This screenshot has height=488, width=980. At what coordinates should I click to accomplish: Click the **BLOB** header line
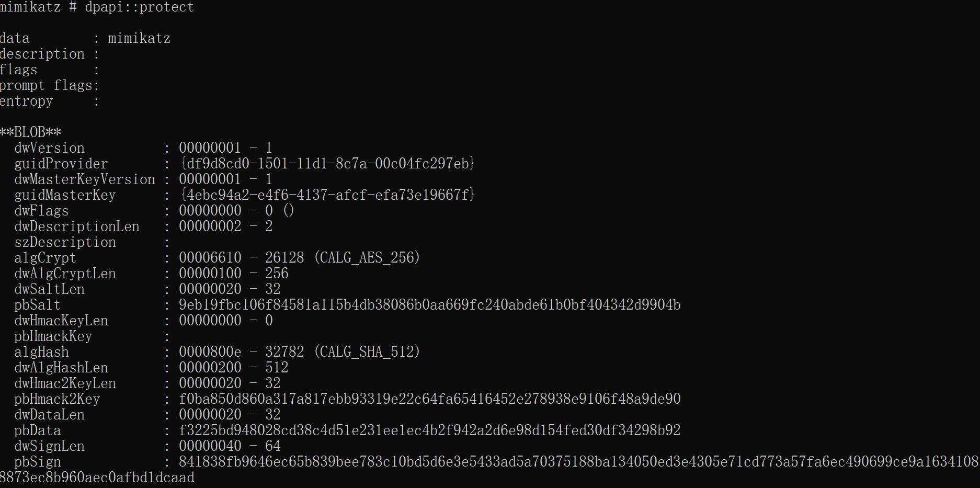[31, 132]
